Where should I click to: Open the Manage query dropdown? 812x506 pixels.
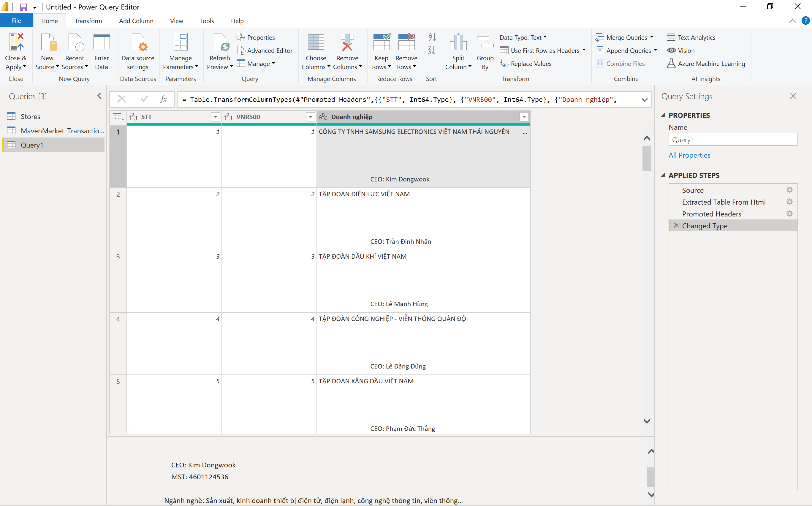[x=256, y=64]
